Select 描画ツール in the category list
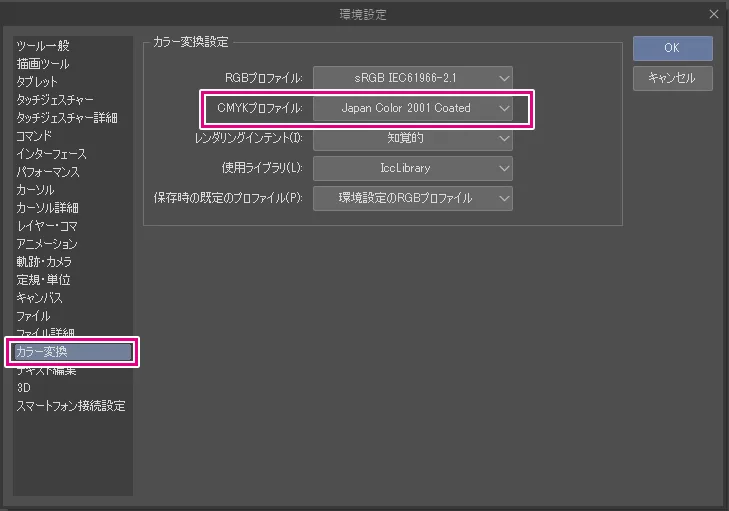 pos(43,64)
